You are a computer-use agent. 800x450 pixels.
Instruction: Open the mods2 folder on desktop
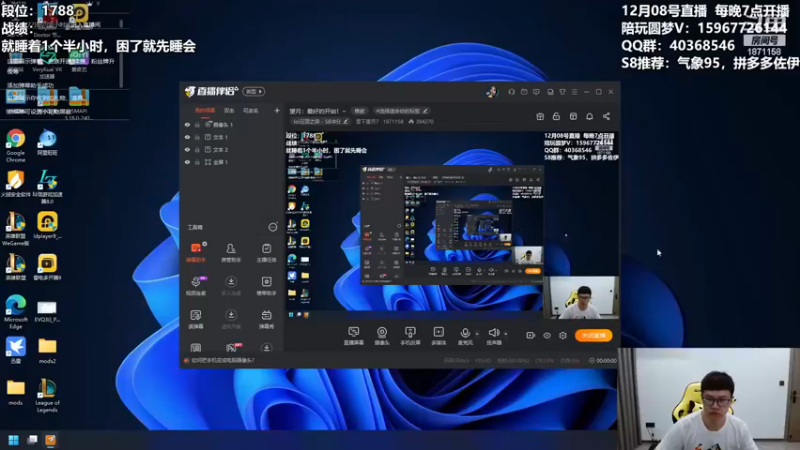47,351
